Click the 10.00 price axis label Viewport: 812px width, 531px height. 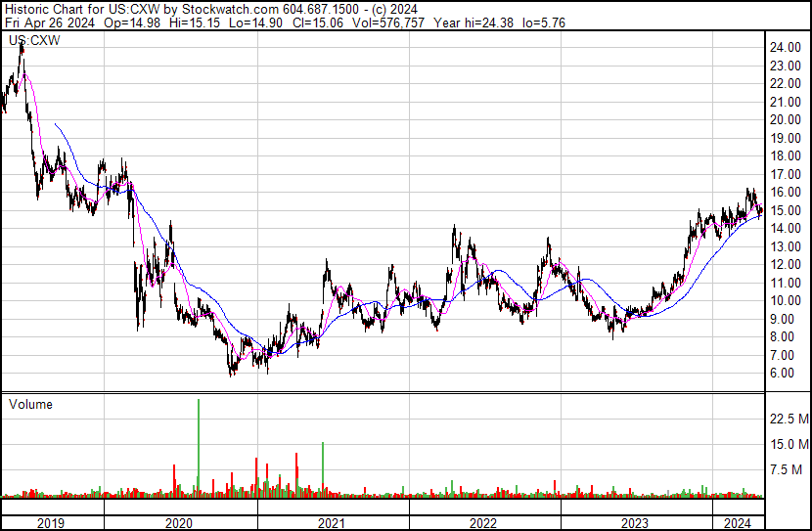tap(785, 301)
